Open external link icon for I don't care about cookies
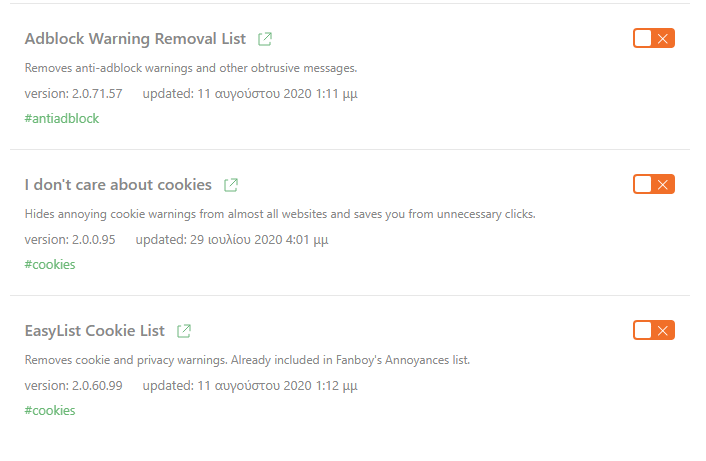Screen dimensions: 706x461 click(x=231, y=185)
